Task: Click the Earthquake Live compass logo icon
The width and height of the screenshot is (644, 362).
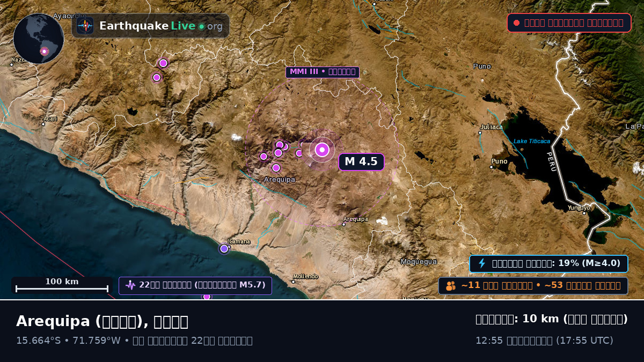Action: point(85,26)
